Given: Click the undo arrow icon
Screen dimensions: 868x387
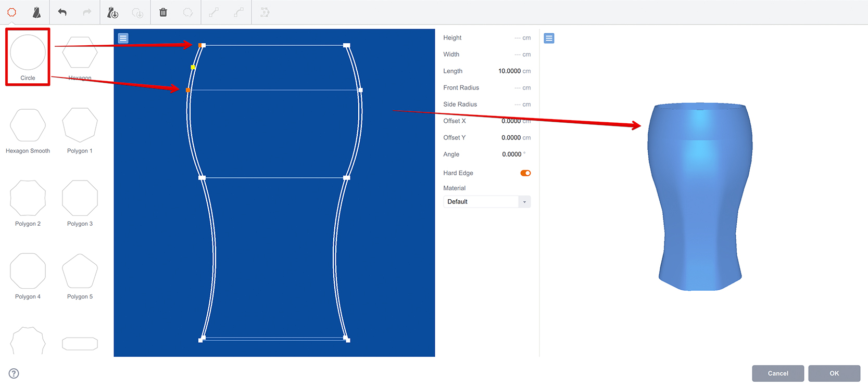Looking at the screenshot, I should [62, 12].
